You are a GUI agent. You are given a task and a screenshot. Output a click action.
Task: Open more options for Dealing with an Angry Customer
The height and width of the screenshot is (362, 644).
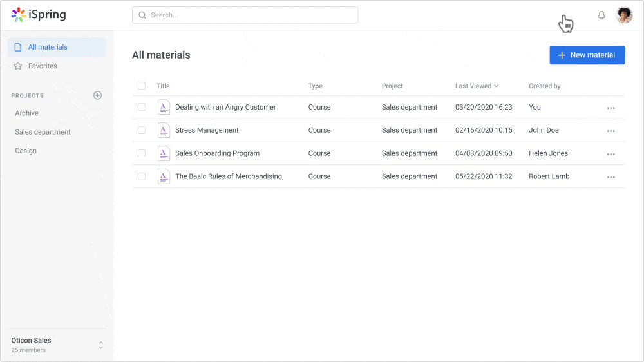click(611, 108)
